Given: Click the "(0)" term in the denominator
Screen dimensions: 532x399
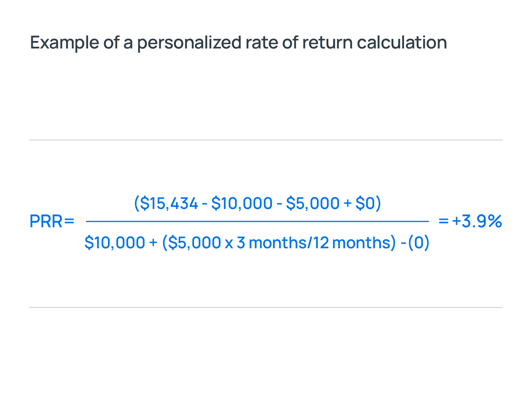Looking at the screenshot, I should (419, 243).
